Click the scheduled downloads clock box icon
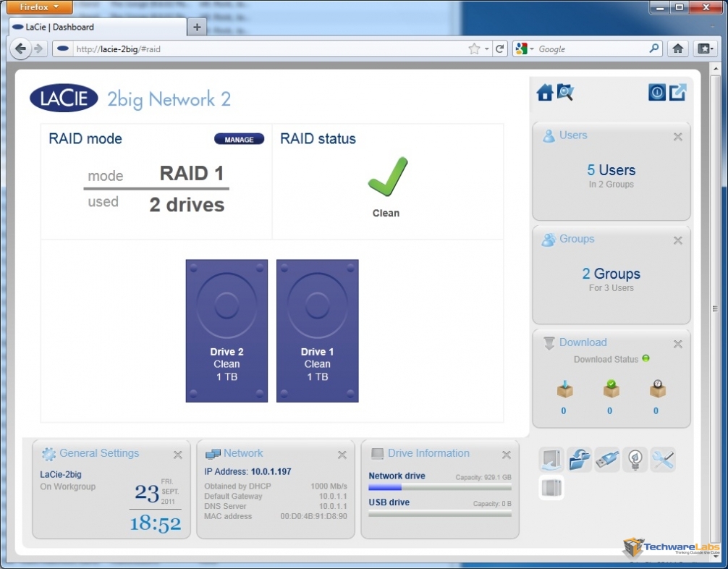728x569 pixels. 657,389
